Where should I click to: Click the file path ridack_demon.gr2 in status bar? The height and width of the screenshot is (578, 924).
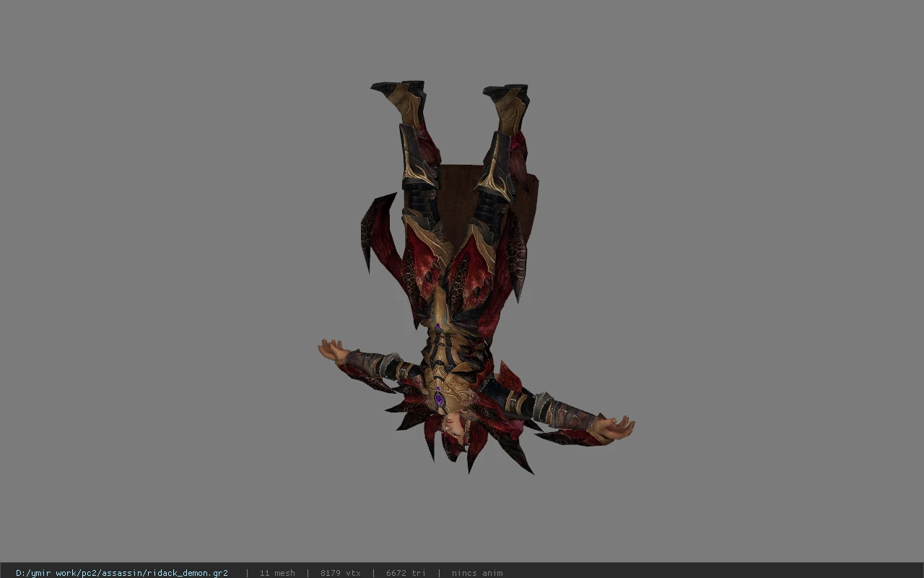pos(122,573)
